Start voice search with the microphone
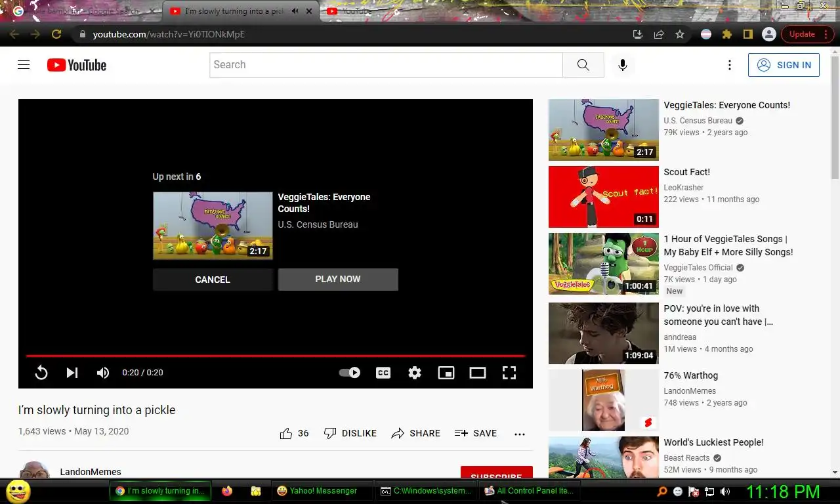 coord(623,65)
